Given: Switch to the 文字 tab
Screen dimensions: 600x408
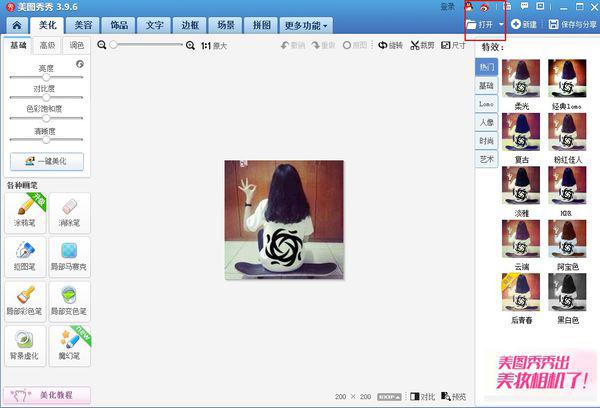Looking at the screenshot, I should [155, 26].
